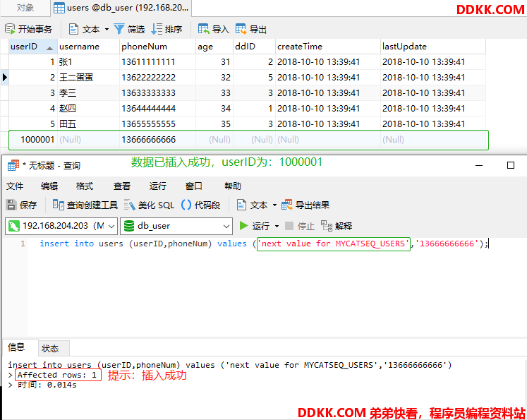Click the 筛选 filter funnel icon
This screenshot has width=527, height=420.
(x=119, y=29)
